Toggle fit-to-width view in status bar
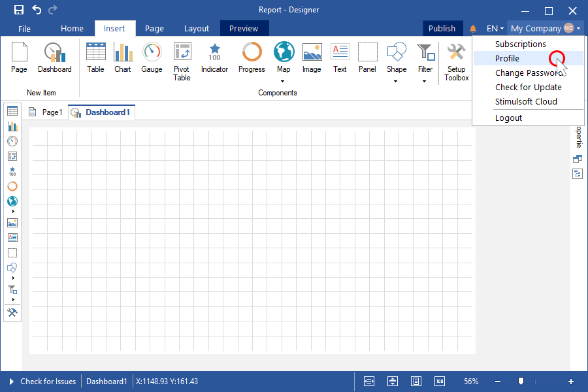This screenshot has width=588, height=392. (x=369, y=382)
